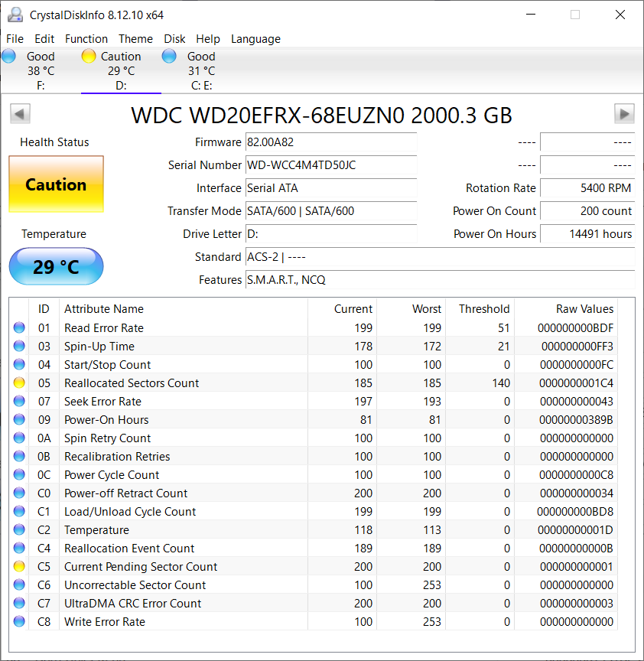This screenshot has width=644, height=661.
Task: Click the Transfer Mode field
Action: (x=331, y=211)
